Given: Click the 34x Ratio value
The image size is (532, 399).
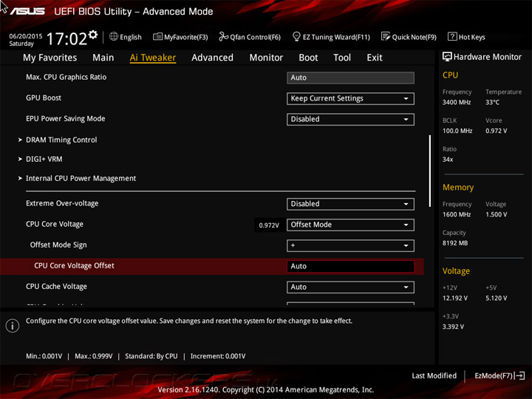Looking at the screenshot, I should 448,159.
